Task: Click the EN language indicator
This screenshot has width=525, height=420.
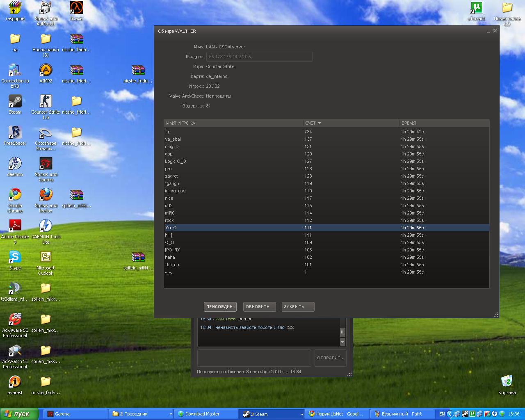Action: [x=442, y=414]
